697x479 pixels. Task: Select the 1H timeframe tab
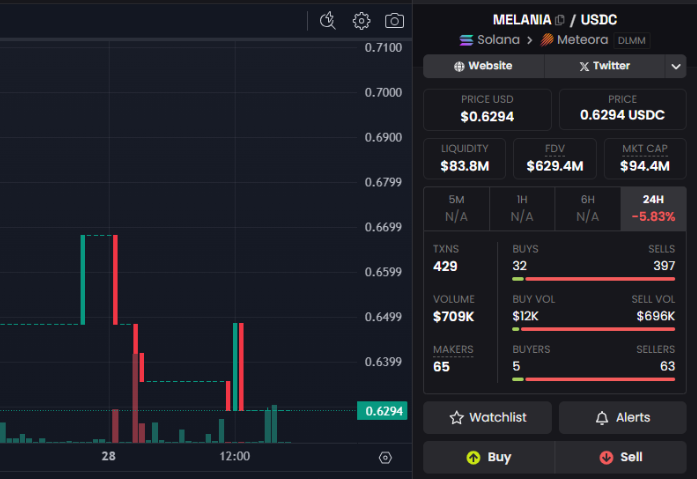522,208
